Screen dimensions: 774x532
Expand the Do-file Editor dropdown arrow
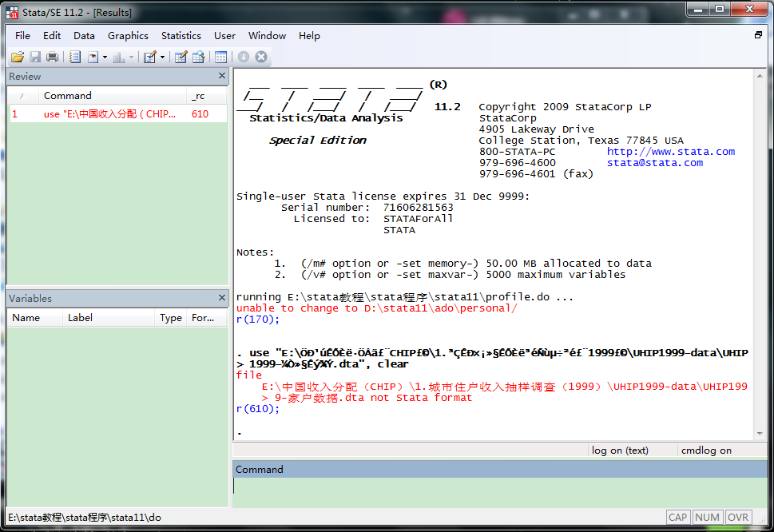[x=162, y=58]
